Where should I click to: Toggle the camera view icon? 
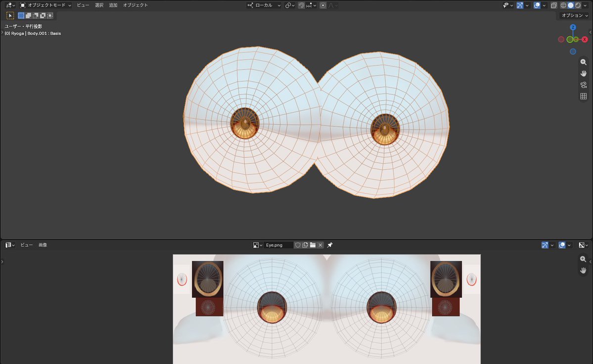click(x=584, y=85)
